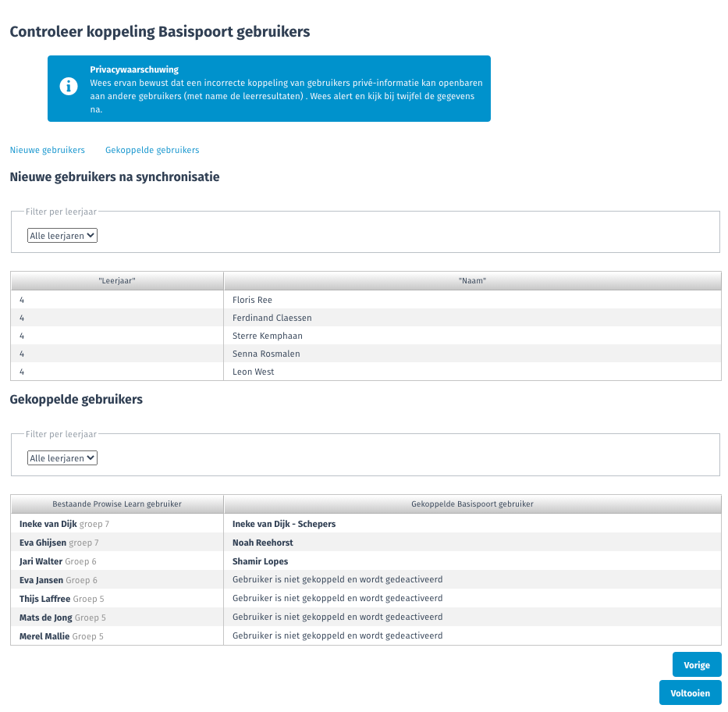Jump to Gekoppelde gebruikers link
Image resolution: width=728 pixels, height=712 pixels.
point(152,150)
